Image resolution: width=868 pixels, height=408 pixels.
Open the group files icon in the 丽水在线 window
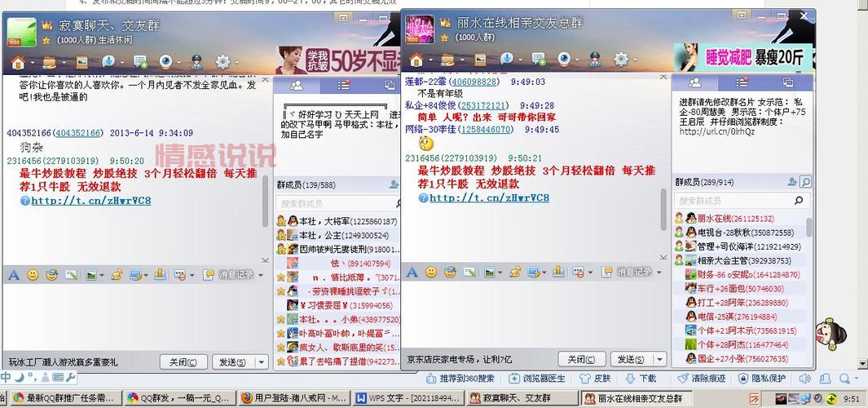pyautogui.click(x=447, y=60)
